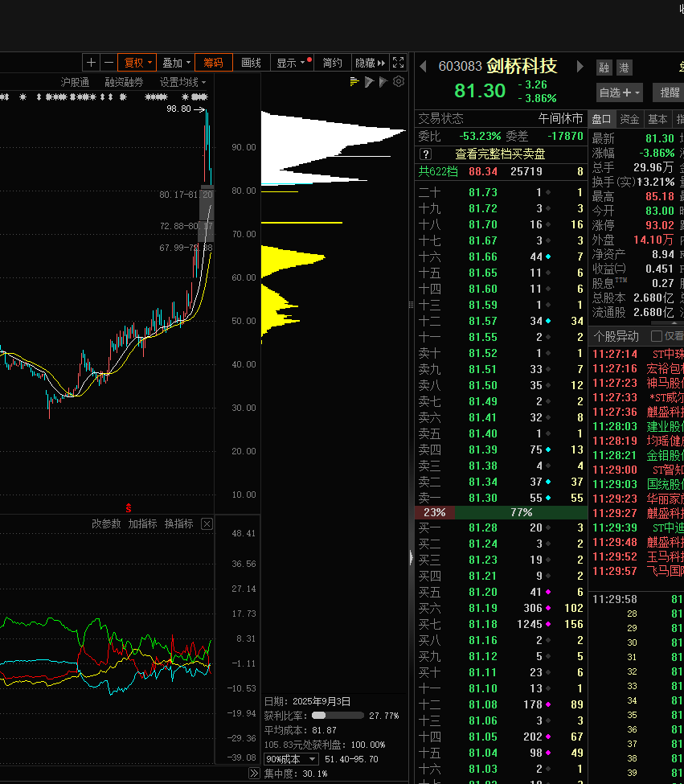Click cyan diamond beside 卖一 81.30
Viewport: 684px width, 784px height.
pyautogui.click(x=548, y=498)
